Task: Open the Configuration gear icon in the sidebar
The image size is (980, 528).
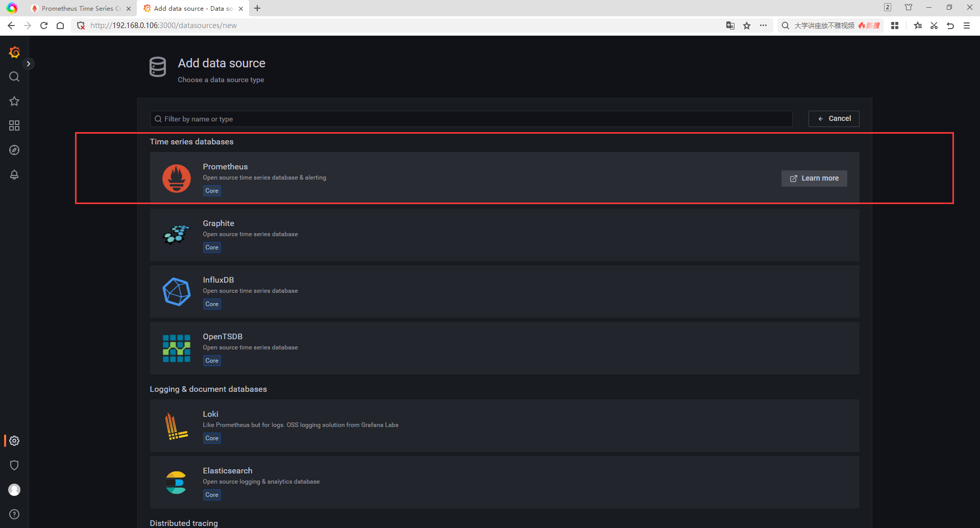Action: pos(14,441)
